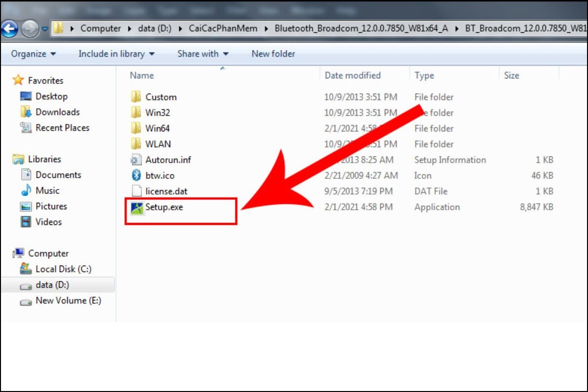Open the Organize dropdown menu
The image size is (588, 392).
[x=33, y=53]
